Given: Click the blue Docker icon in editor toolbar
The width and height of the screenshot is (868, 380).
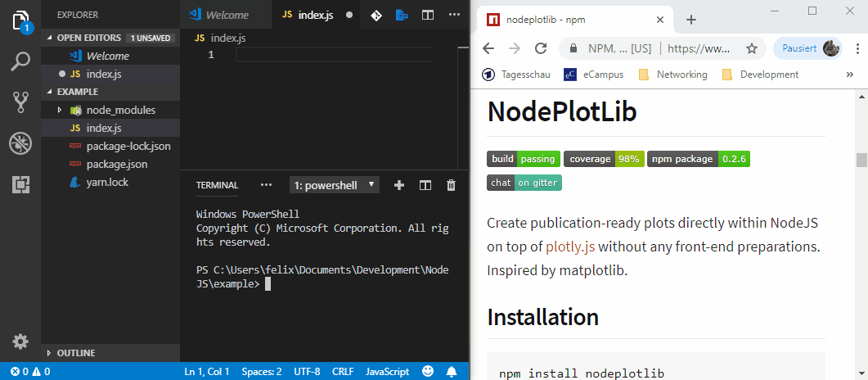Looking at the screenshot, I should (402, 15).
